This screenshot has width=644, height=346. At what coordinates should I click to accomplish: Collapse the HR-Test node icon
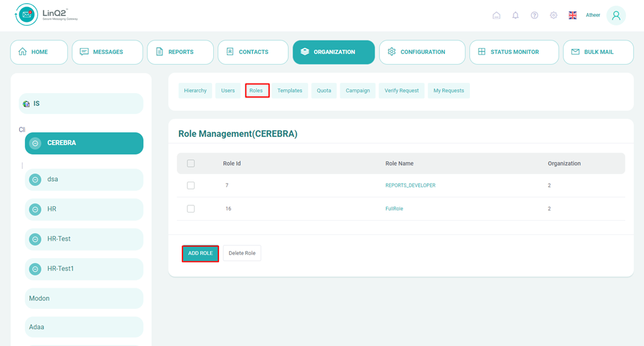(35, 239)
